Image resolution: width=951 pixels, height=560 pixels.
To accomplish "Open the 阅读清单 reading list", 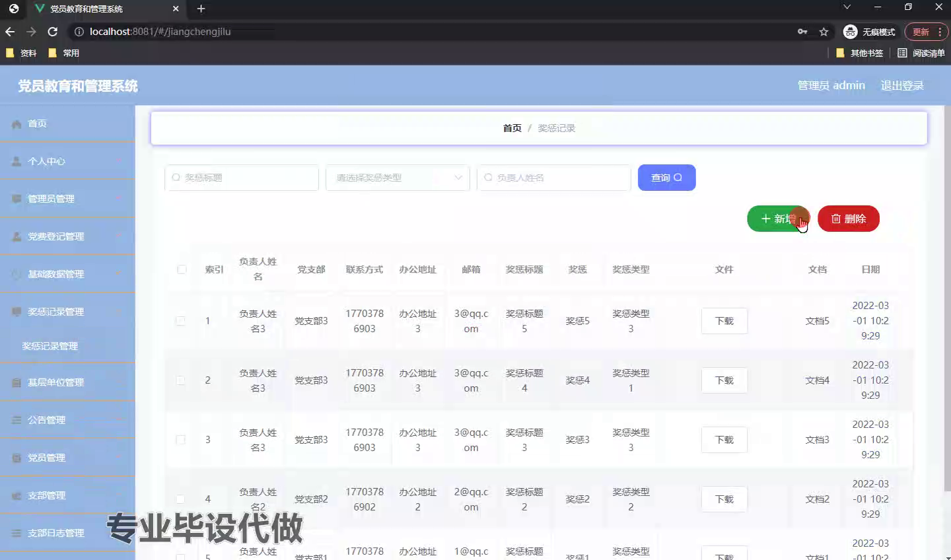I will [x=921, y=53].
